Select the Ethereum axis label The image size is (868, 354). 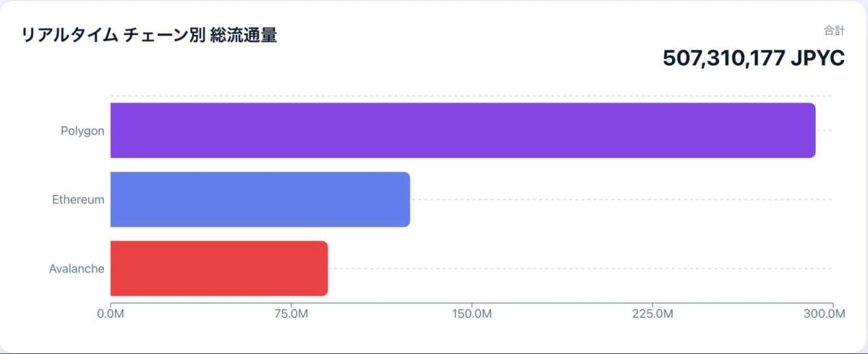coord(78,200)
